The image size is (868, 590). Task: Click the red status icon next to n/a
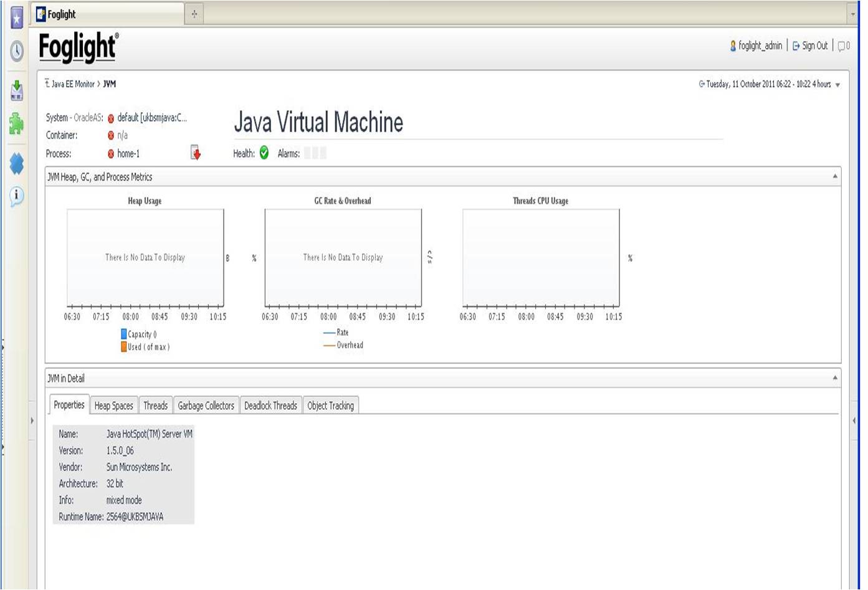[111, 135]
